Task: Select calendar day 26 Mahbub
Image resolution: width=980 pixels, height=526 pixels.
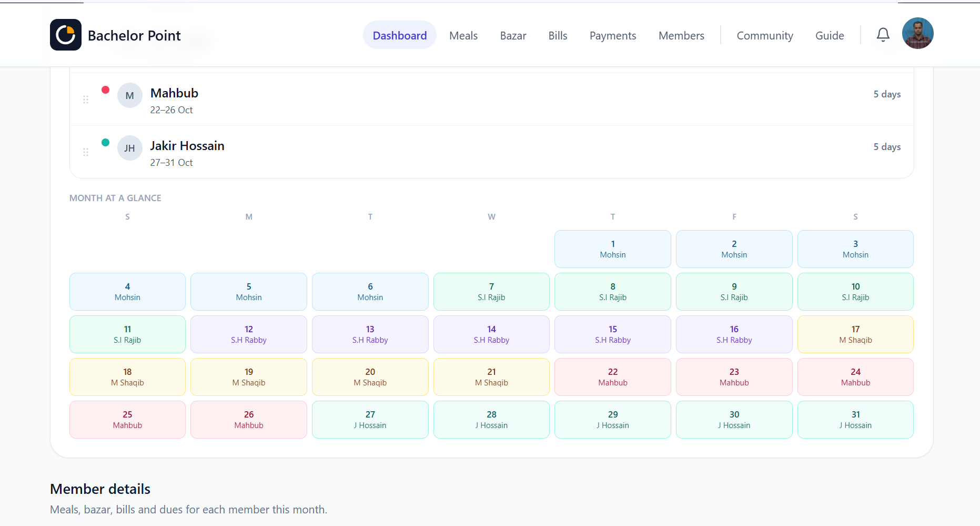Action: (249, 420)
